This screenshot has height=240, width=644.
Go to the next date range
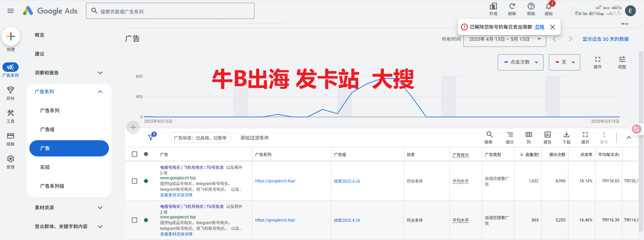(570, 39)
